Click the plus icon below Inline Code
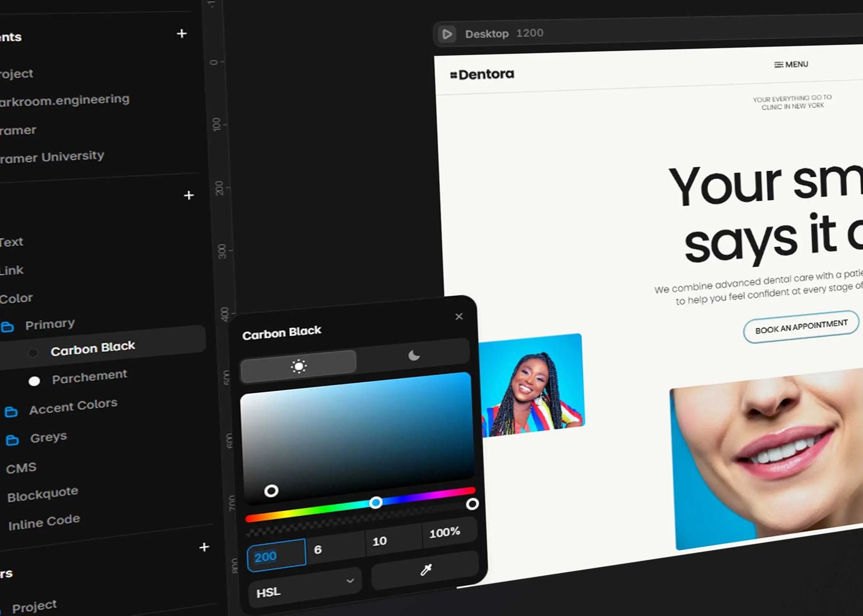This screenshot has width=863, height=616. (204, 547)
